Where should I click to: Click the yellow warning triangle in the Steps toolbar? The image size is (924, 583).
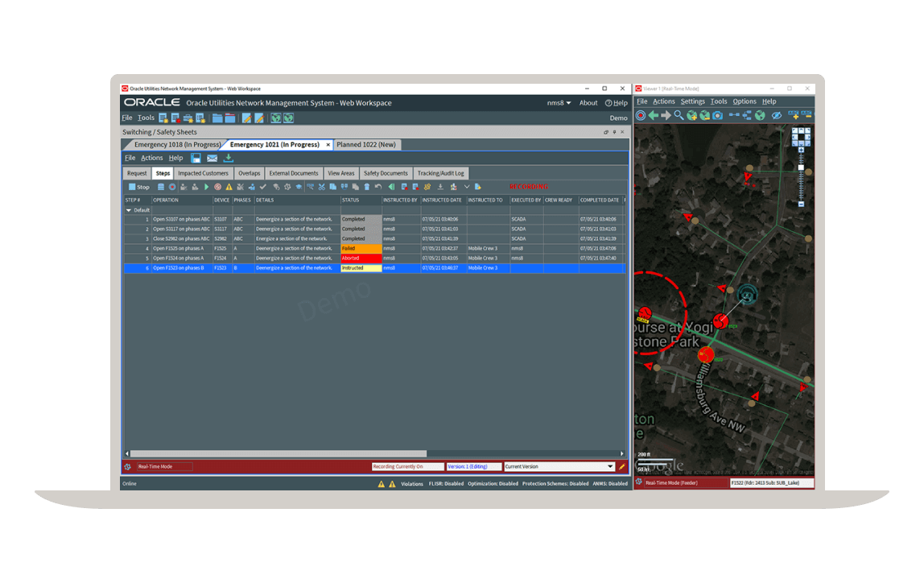tap(230, 186)
